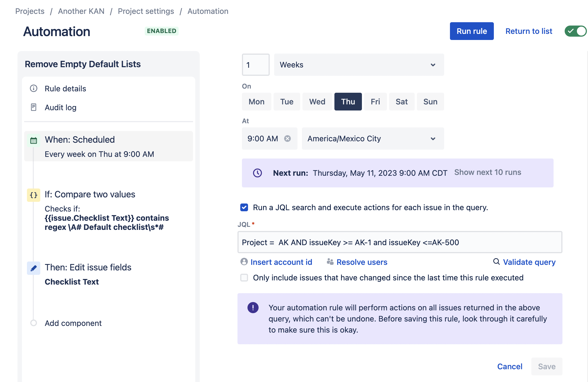Click the Return to list link
This screenshot has height=382, width=588.
(x=529, y=31)
